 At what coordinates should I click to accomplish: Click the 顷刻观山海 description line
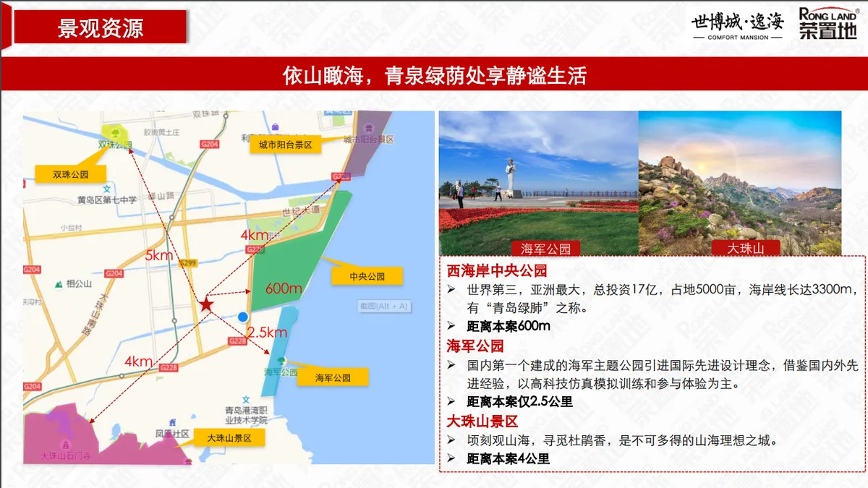click(x=622, y=440)
